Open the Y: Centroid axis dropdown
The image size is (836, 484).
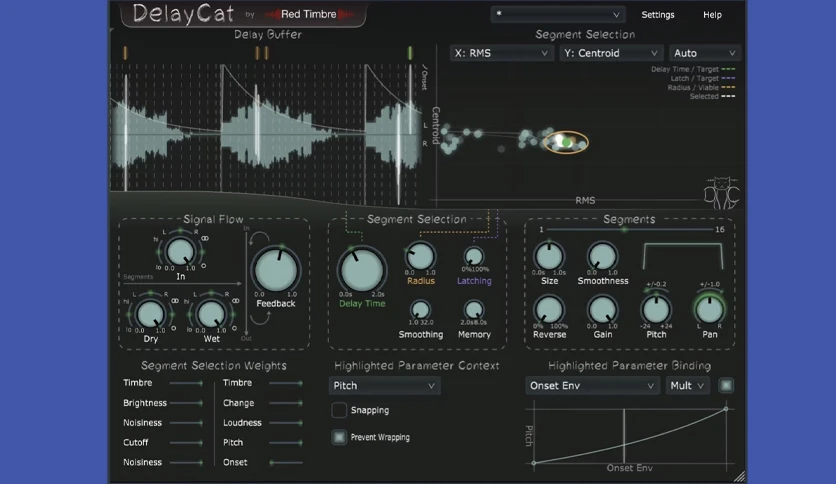[610, 53]
